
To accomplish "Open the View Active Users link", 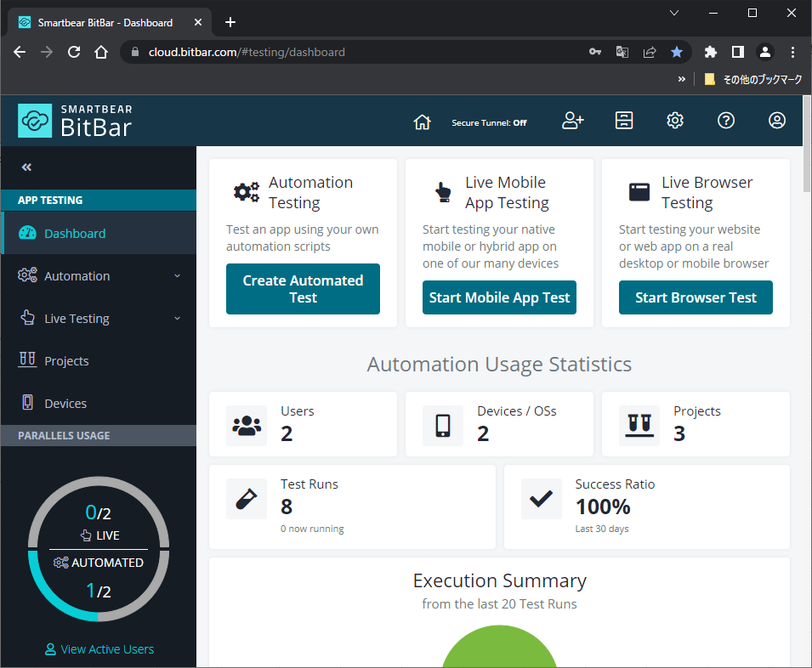I will coord(99,648).
